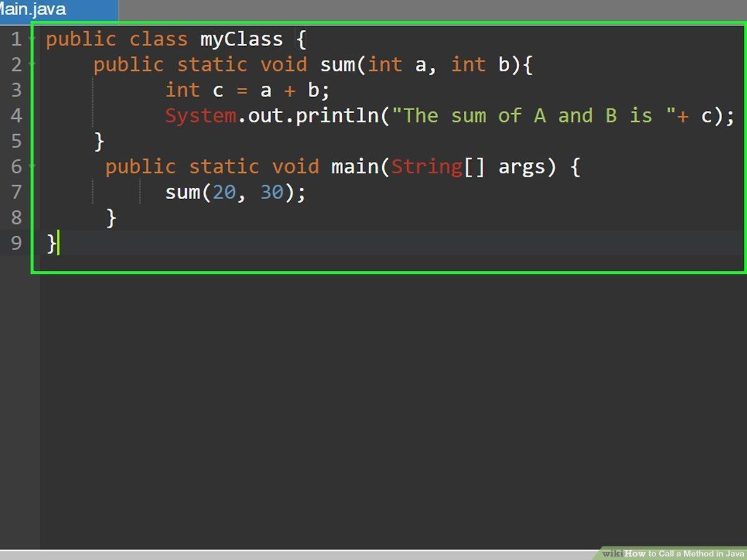Collapse the sum method fold arrow on line 2

pos(32,64)
